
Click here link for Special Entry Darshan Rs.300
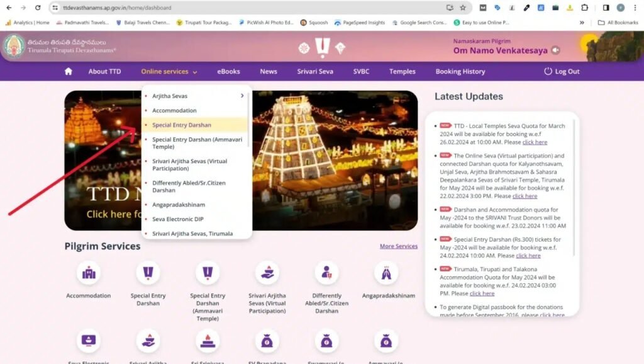pyautogui.click(x=528, y=256)
